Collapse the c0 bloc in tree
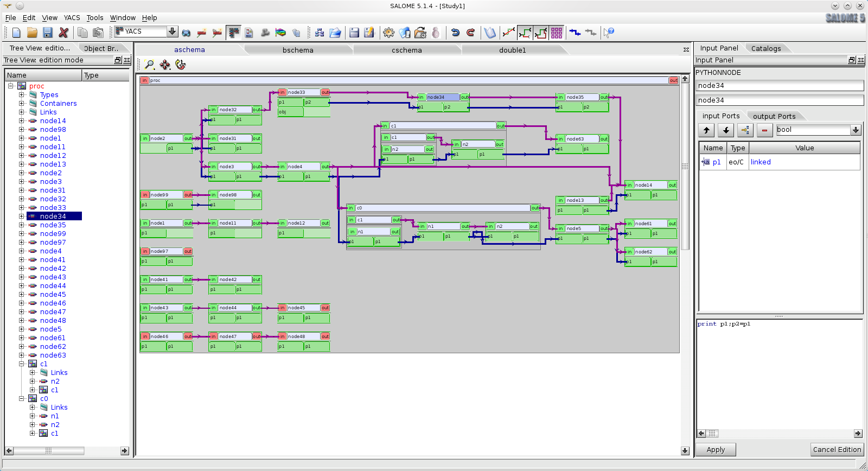The height and width of the screenshot is (471, 868). click(x=22, y=399)
